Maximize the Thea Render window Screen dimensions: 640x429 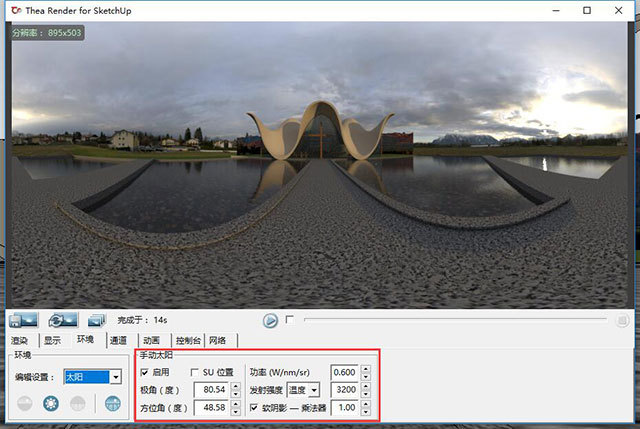coord(587,11)
